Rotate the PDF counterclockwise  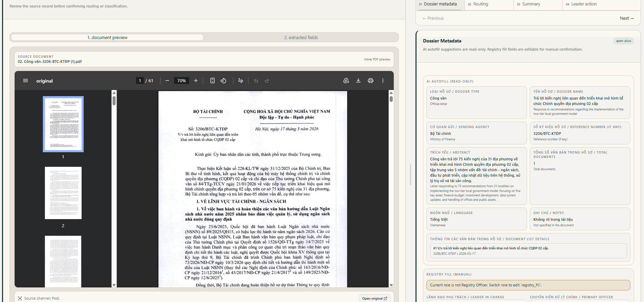tap(223, 81)
